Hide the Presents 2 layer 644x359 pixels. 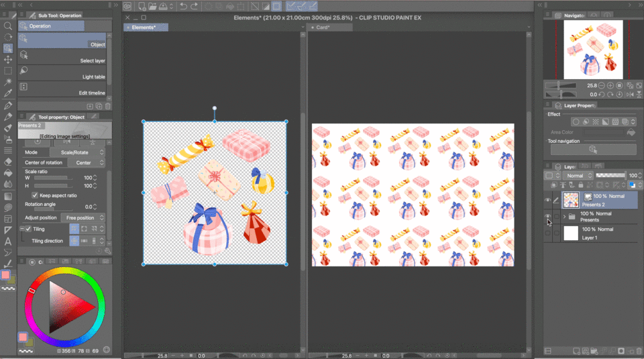click(547, 200)
